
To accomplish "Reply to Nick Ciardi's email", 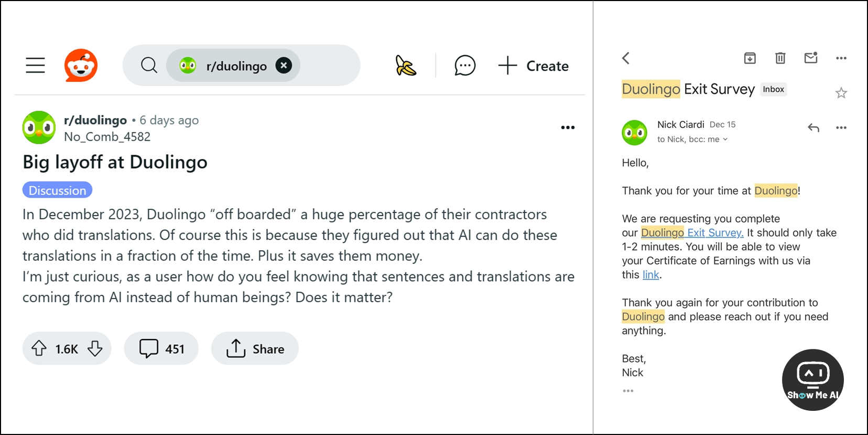I will point(813,128).
